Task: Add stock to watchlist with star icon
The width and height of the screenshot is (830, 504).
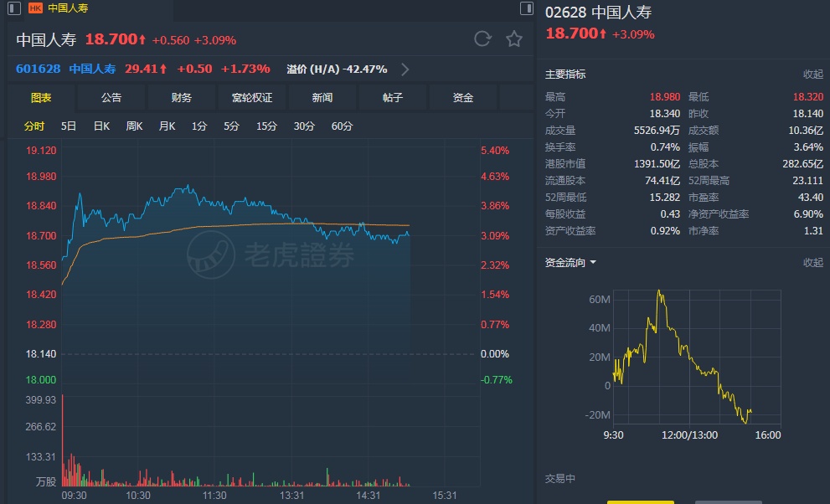Action: pos(514,39)
